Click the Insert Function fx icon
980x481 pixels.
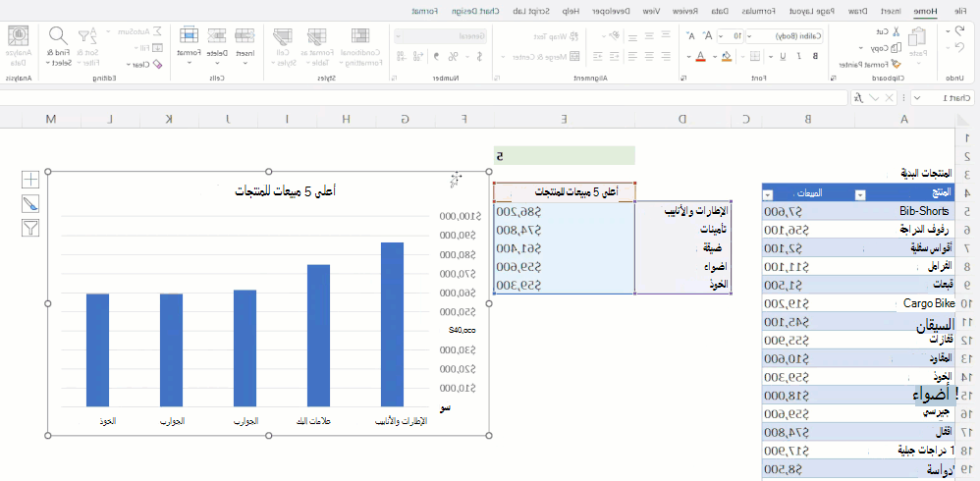coord(859,98)
